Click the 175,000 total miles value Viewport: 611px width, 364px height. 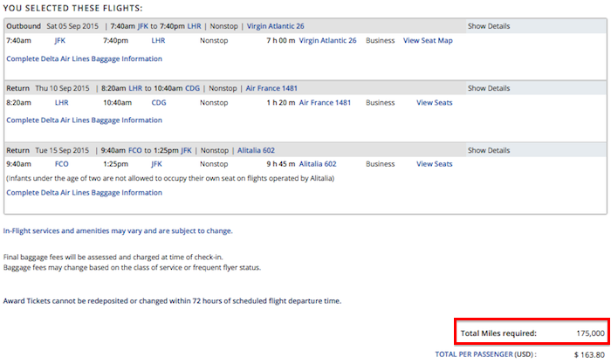pyautogui.click(x=590, y=333)
